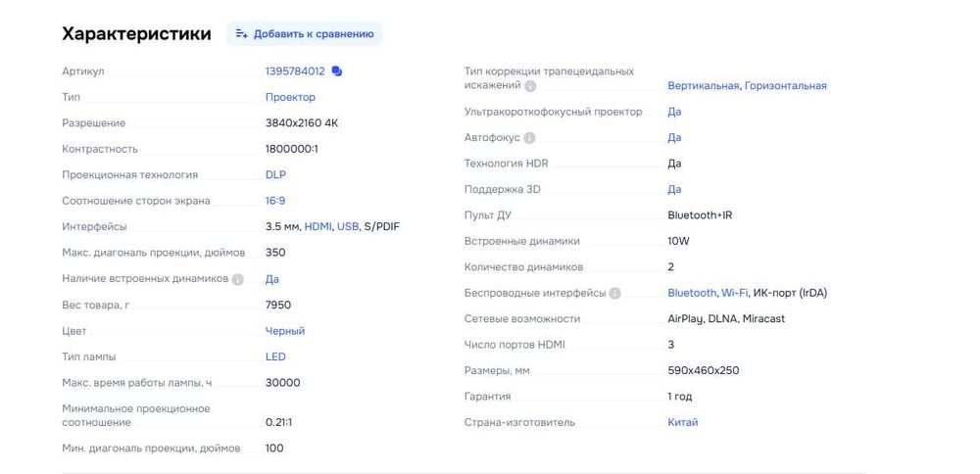This screenshot has width=980, height=474.
Task: Select resolution value 3840x2160 4K
Action: (x=302, y=123)
